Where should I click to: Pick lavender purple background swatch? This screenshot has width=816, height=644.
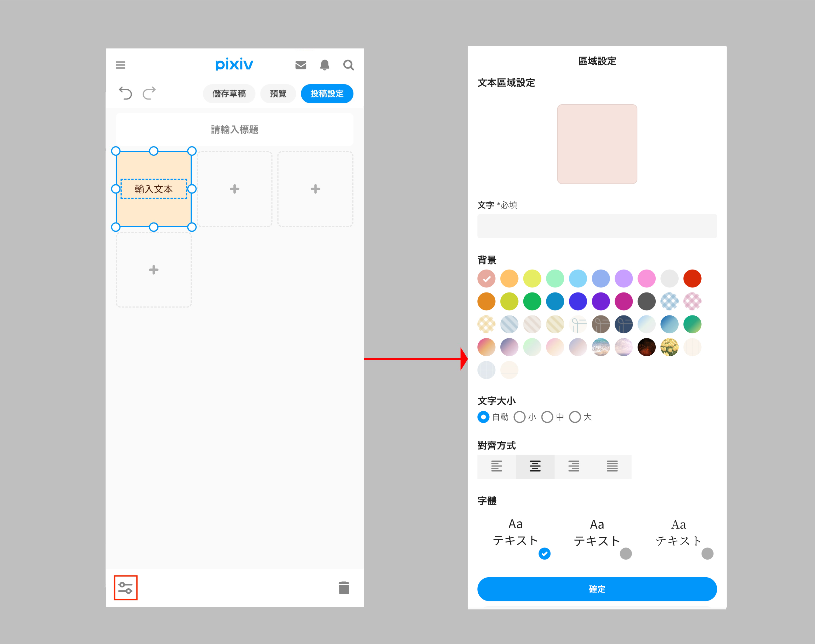point(623,279)
